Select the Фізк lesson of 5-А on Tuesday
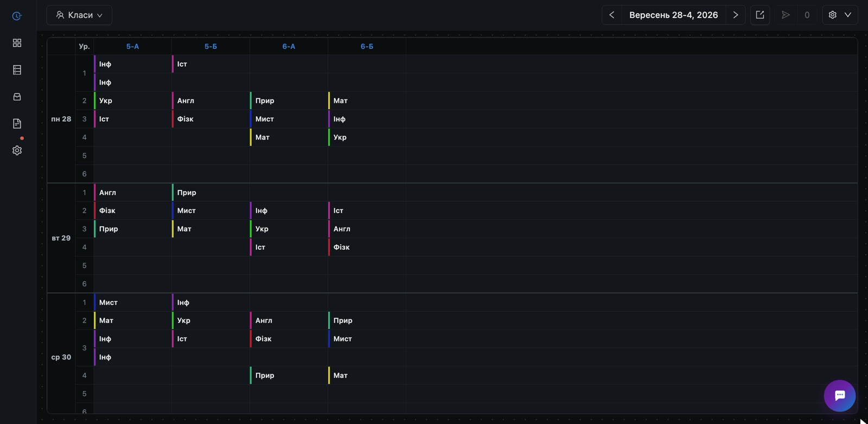This screenshot has height=424, width=868. (133, 211)
